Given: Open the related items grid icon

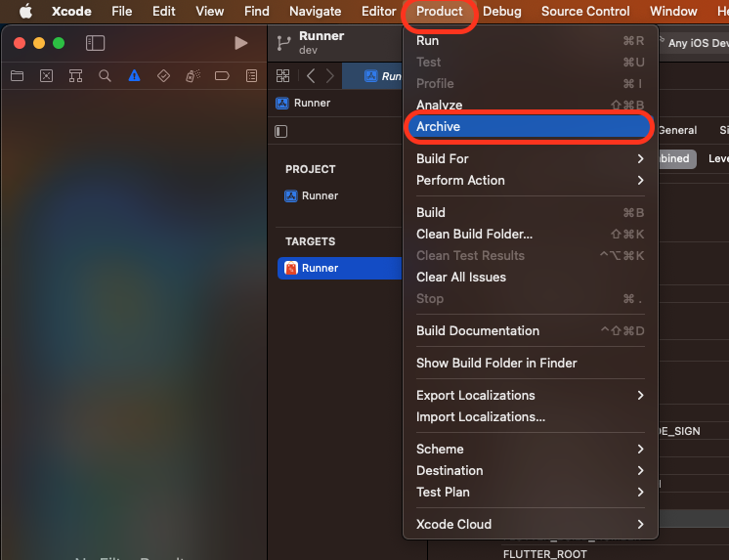Looking at the screenshot, I should pos(282,76).
